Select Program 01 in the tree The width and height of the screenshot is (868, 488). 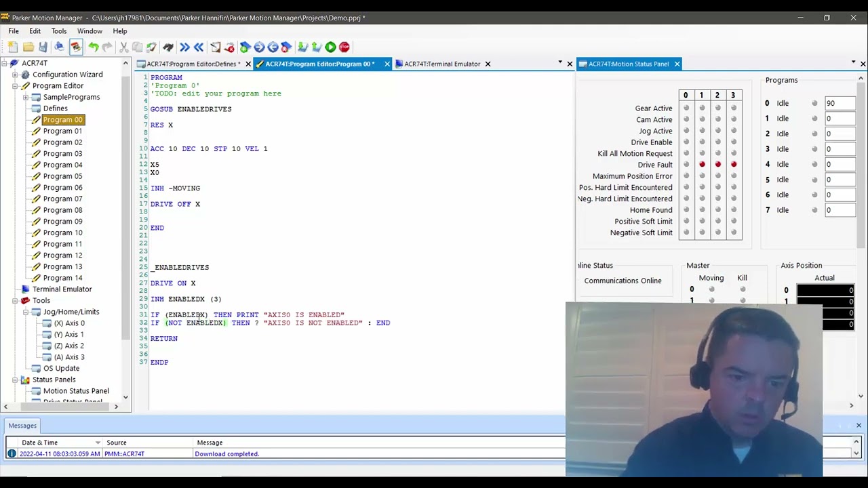[x=62, y=131]
